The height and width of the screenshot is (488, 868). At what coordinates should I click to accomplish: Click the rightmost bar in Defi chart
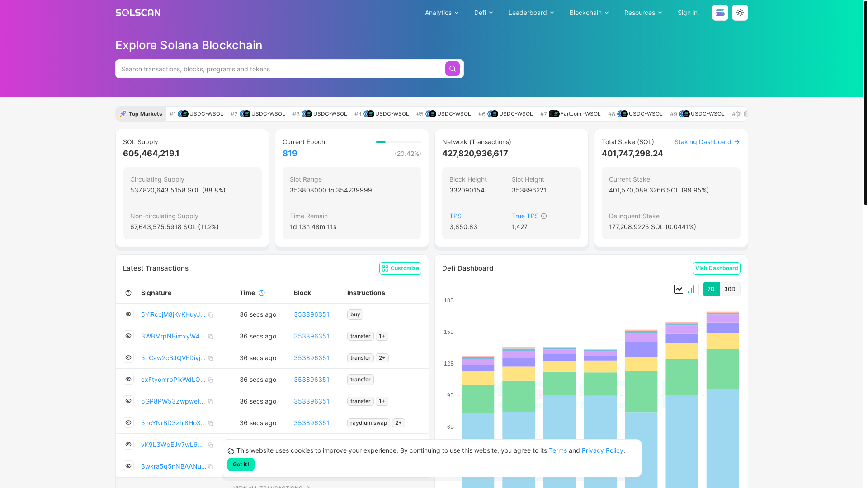coord(723,400)
